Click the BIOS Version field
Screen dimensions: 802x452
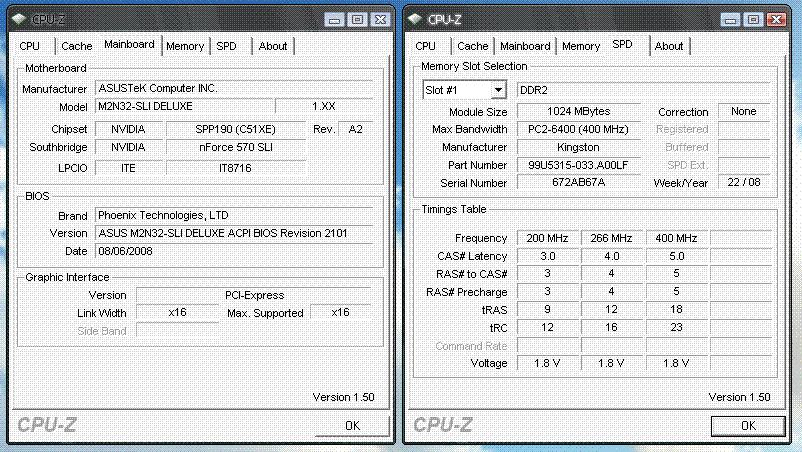coord(234,233)
